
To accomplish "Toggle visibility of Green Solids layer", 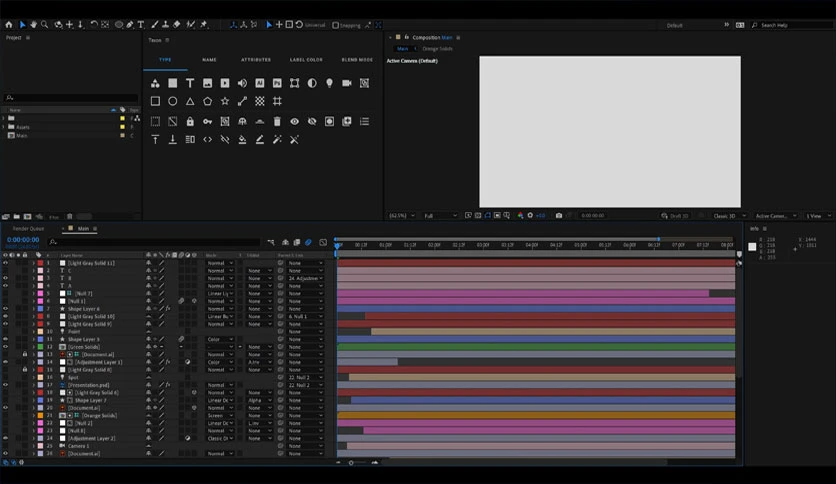I will (5, 346).
